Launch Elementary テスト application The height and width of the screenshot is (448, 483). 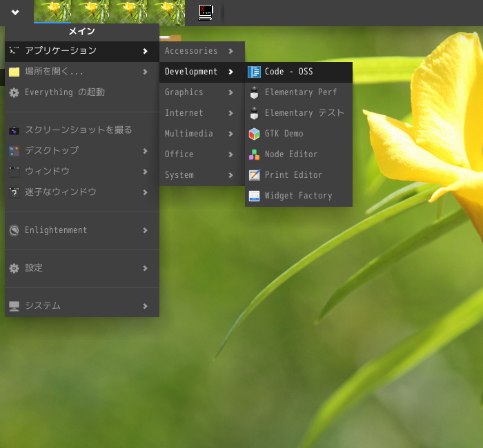point(299,113)
